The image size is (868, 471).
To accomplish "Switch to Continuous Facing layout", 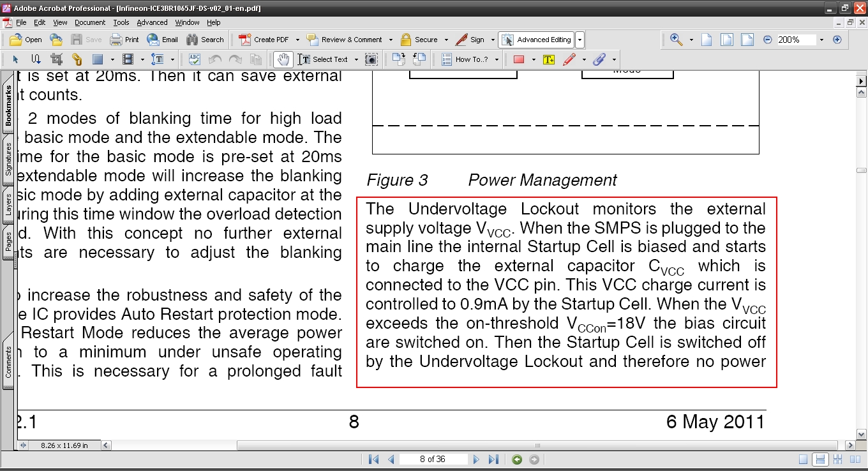I will pyautogui.click(x=837, y=460).
